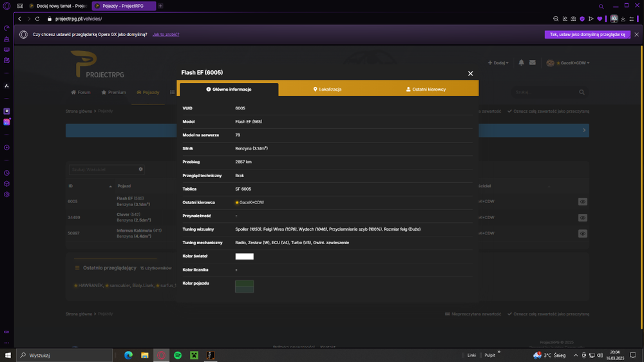The width and height of the screenshot is (644, 362).
Task: Open the Pojazdy menu item
Action: (148, 93)
